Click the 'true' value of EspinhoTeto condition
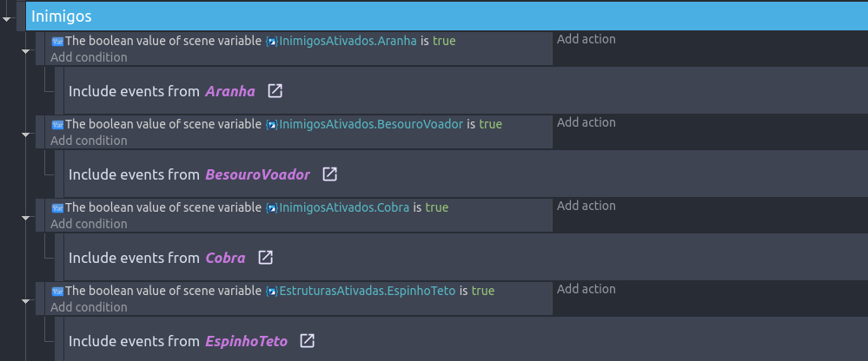Screen dimensions: 868x361 (483, 291)
